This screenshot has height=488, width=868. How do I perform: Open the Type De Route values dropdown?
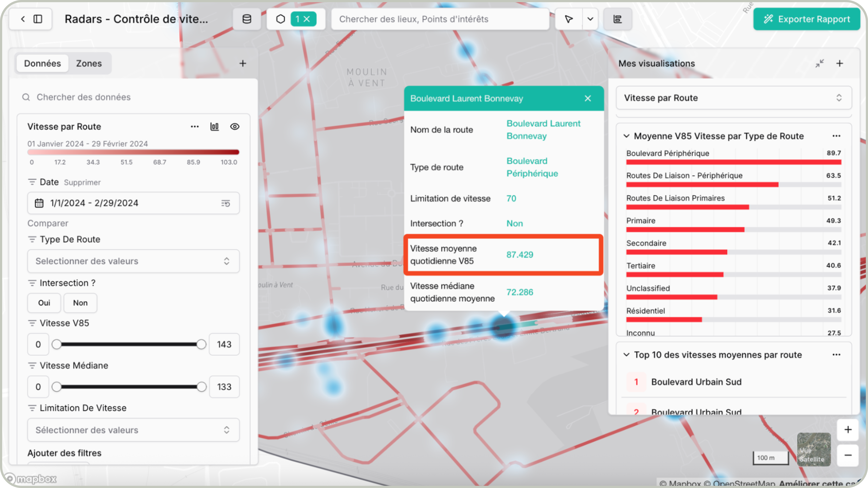[x=133, y=261]
